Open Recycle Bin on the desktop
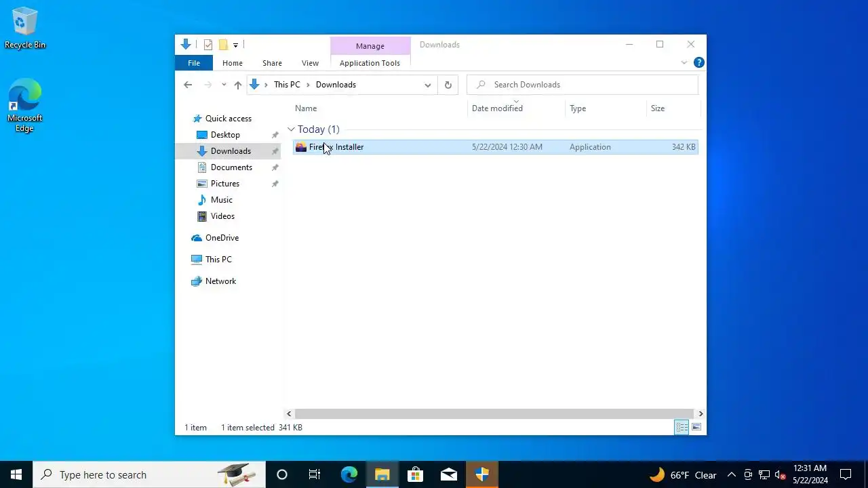The image size is (868, 488). coord(25,28)
